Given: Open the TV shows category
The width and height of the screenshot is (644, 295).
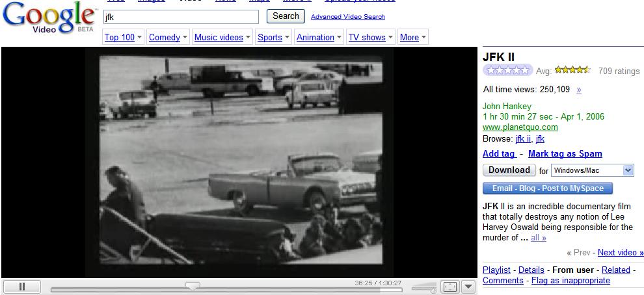Looking at the screenshot, I should (x=367, y=37).
